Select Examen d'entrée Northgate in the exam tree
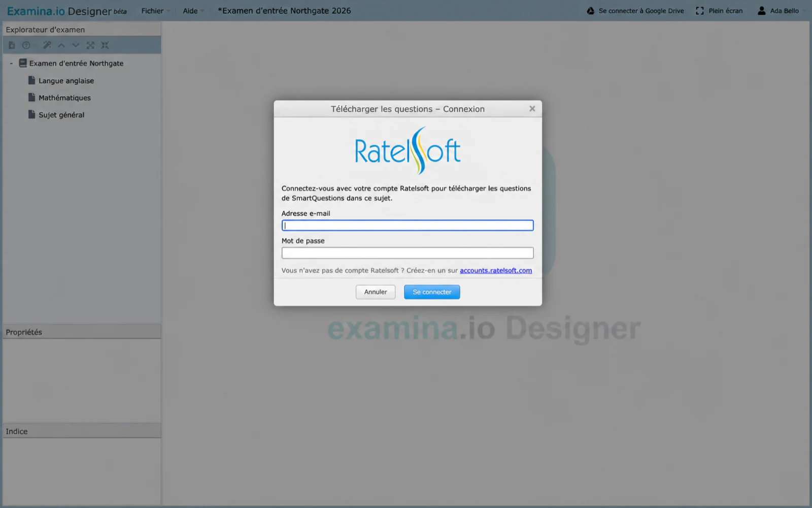 (76, 63)
